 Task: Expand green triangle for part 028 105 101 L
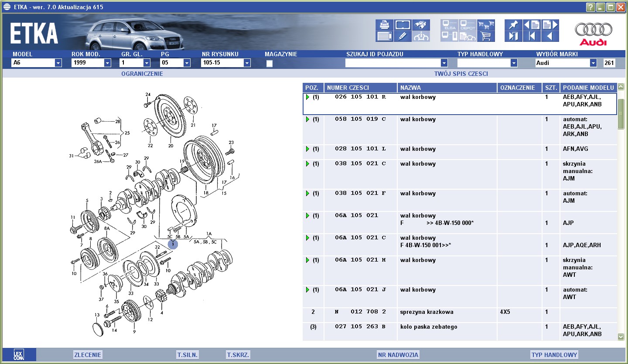pos(307,149)
